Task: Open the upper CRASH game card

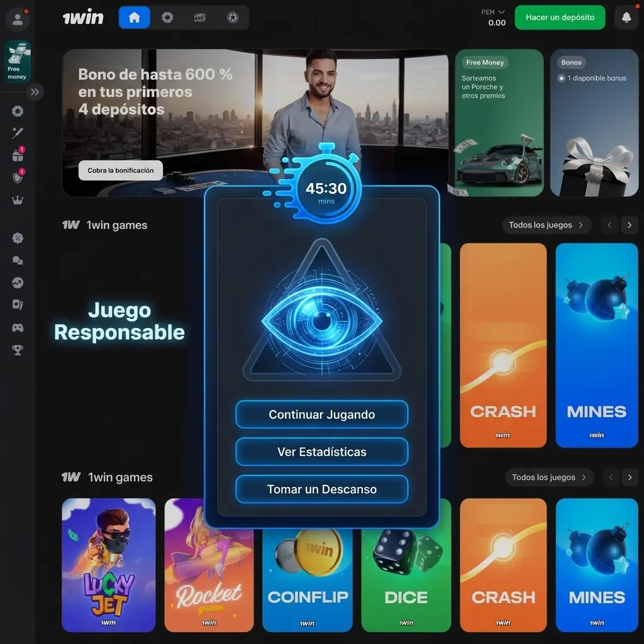Action: pyautogui.click(x=503, y=345)
